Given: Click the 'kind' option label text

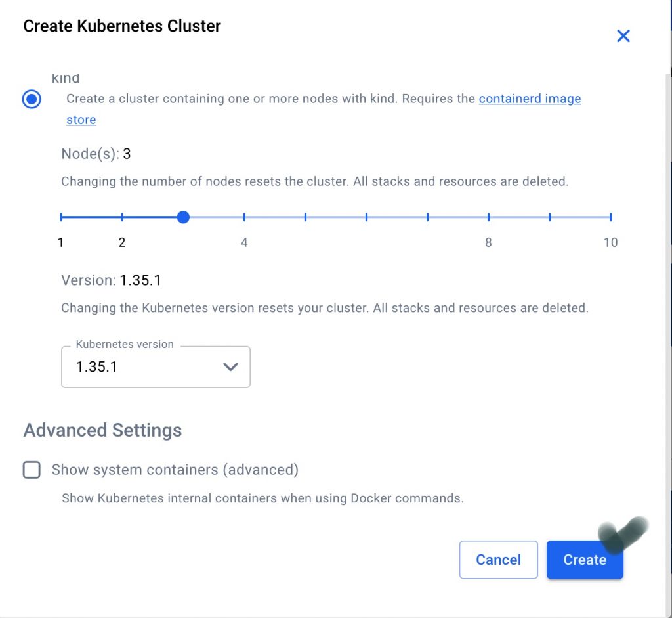Looking at the screenshot, I should tap(66, 79).
